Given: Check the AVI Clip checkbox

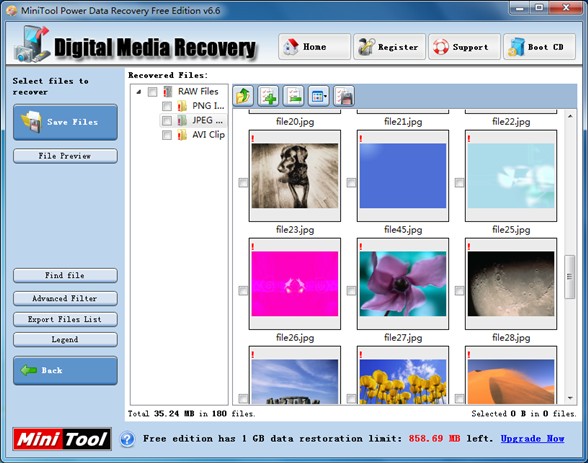Looking at the screenshot, I should tap(167, 135).
